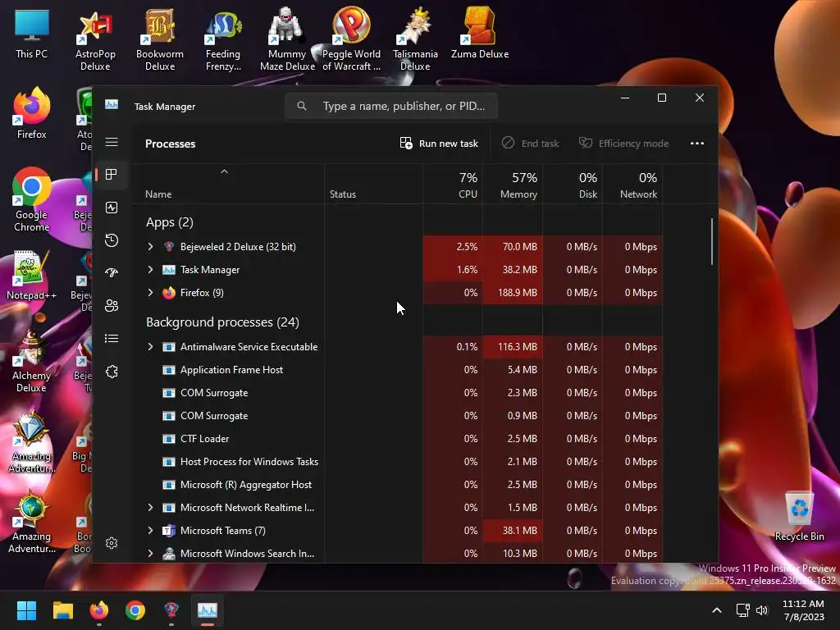Image resolution: width=840 pixels, height=630 pixels.
Task: Open the taskbar clock and date
Action: click(804, 610)
